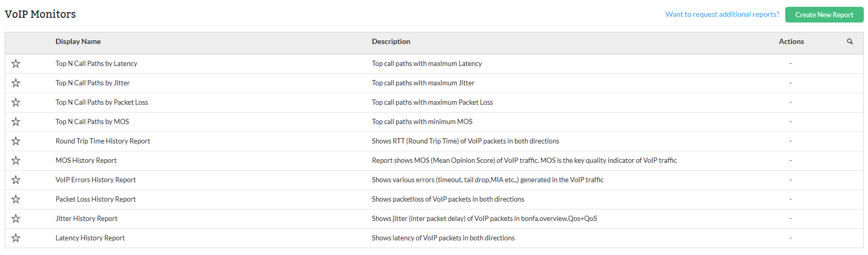This screenshot has width=868, height=255.
Task: Star the Top N Call Paths by Latency report
Action: (16, 64)
